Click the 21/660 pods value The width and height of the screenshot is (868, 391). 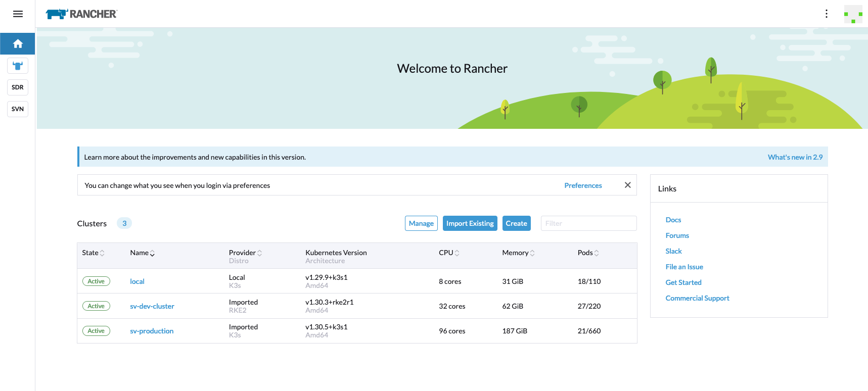tap(589, 331)
